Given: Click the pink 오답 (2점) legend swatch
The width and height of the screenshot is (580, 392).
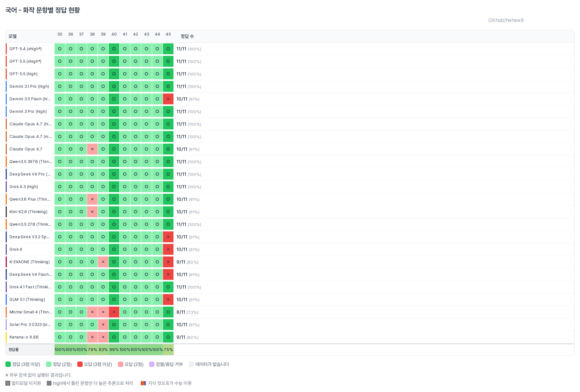Looking at the screenshot, I should click(121, 364).
